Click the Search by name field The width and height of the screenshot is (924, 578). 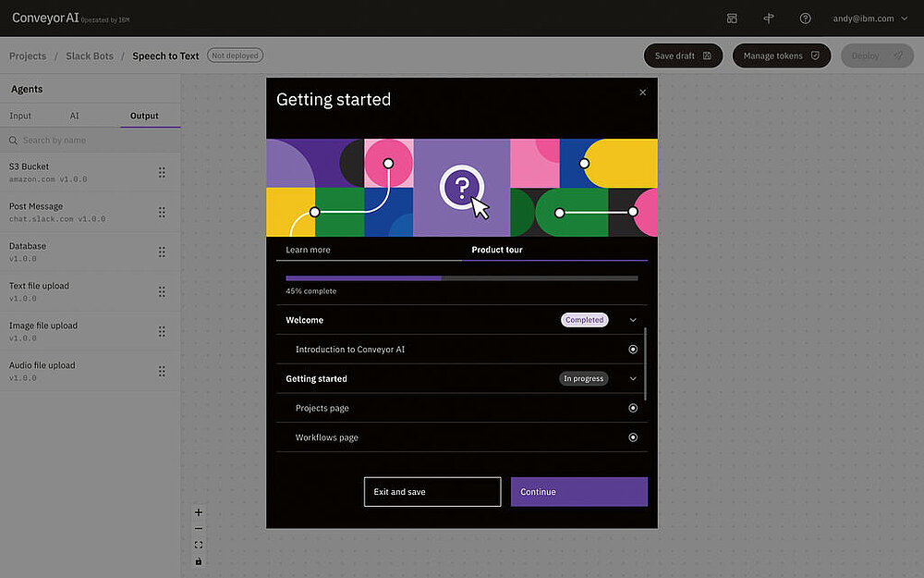click(92, 141)
